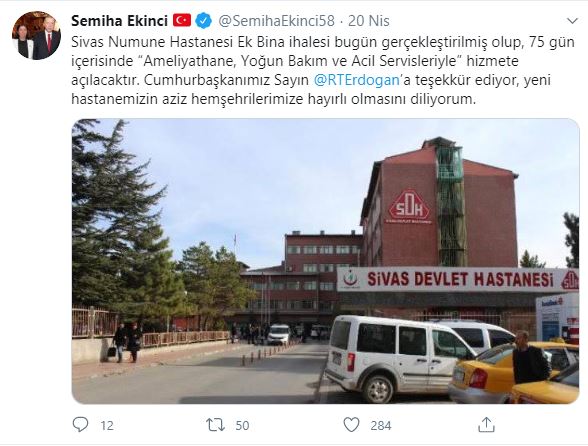Click the reply speech bubble icon
588x446 pixels.
coord(80,425)
